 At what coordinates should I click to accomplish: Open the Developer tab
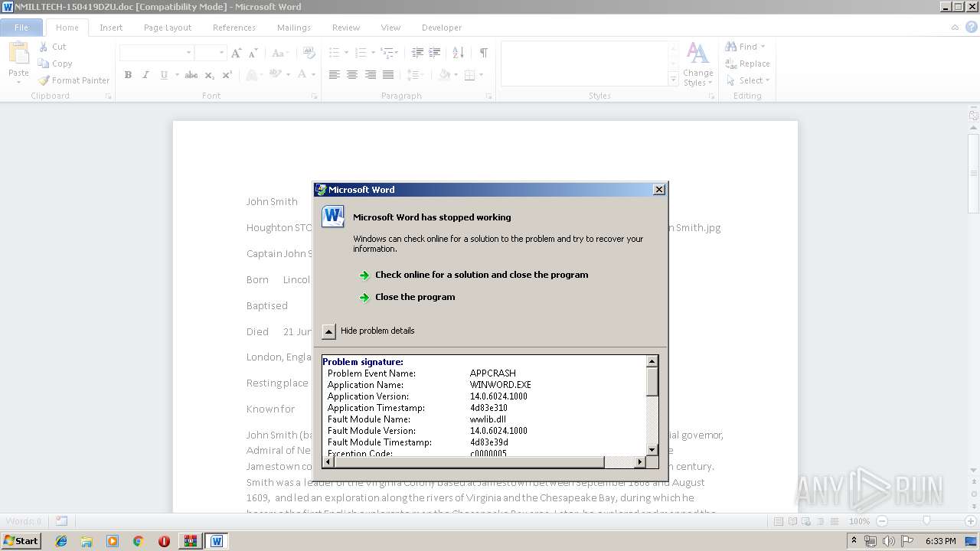click(442, 28)
